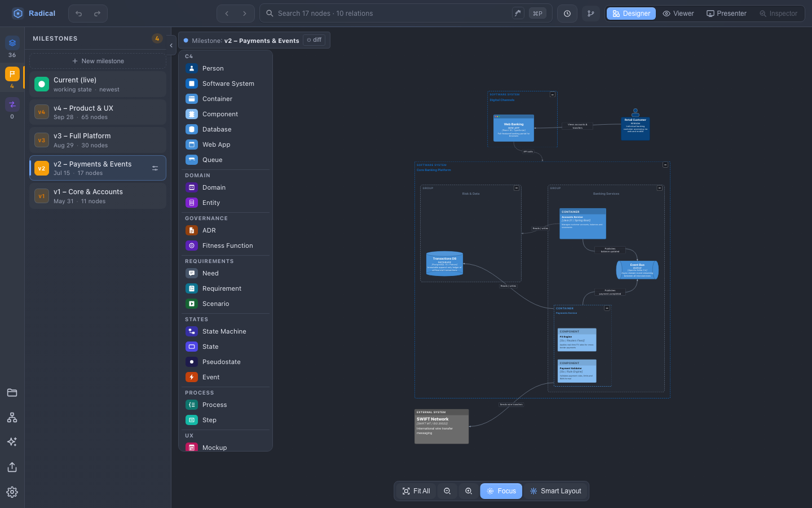Select the layers icon showing 36
Image resolution: width=812 pixels, height=508 pixels.
12,43
